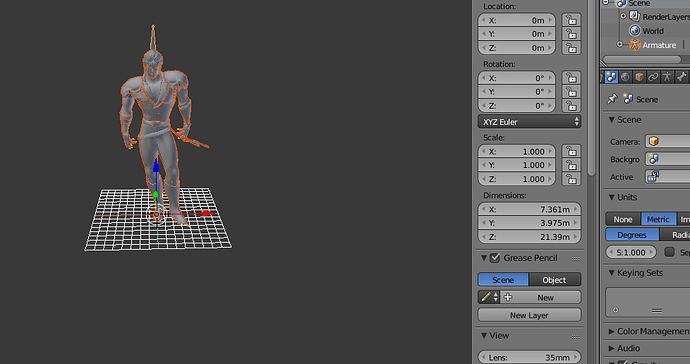Lock the Rotation Y axis

(x=571, y=92)
